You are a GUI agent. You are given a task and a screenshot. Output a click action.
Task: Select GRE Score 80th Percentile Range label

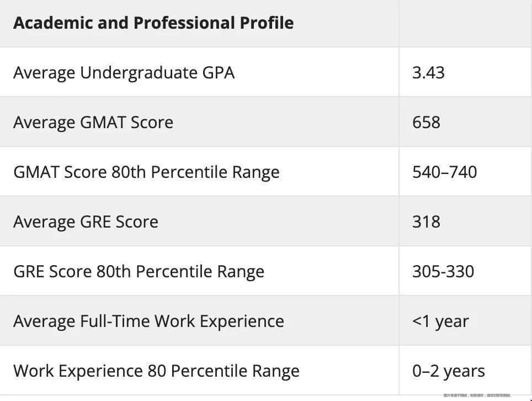point(139,271)
